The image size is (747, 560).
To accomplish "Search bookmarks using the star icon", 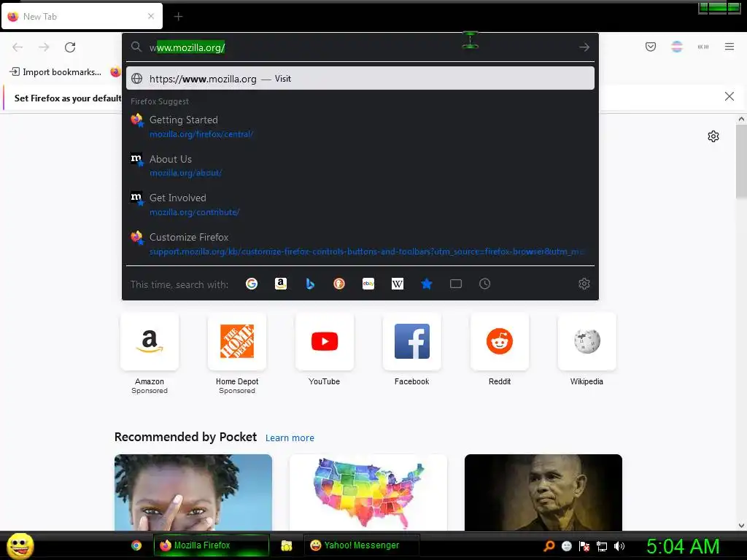I will [x=426, y=284].
